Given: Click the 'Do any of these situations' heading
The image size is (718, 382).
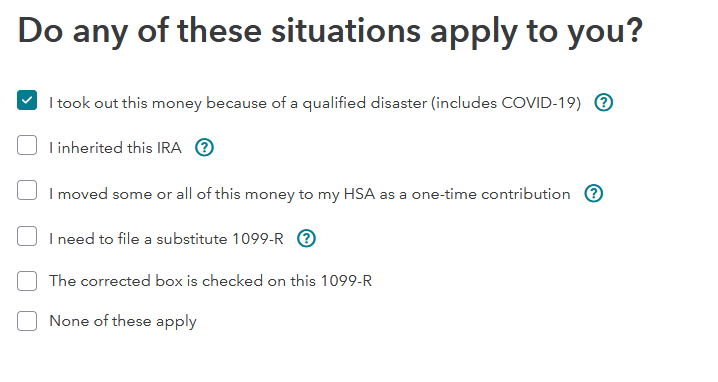Looking at the screenshot, I should 330,32.
